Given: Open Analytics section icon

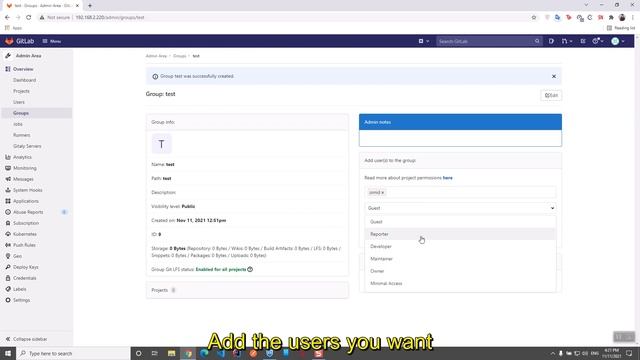Looking at the screenshot, I should click(8, 157).
